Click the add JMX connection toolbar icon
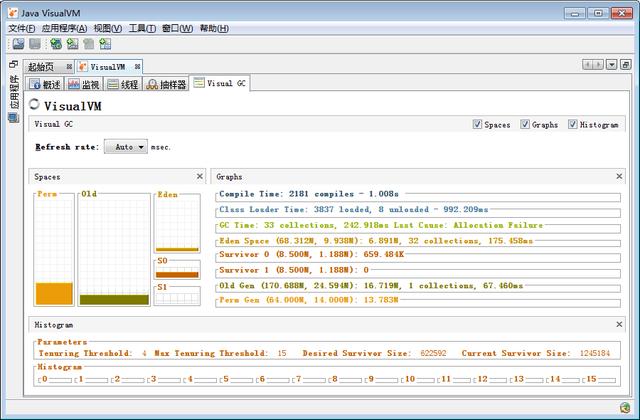The height and width of the screenshot is (420, 640). [56, 44]
